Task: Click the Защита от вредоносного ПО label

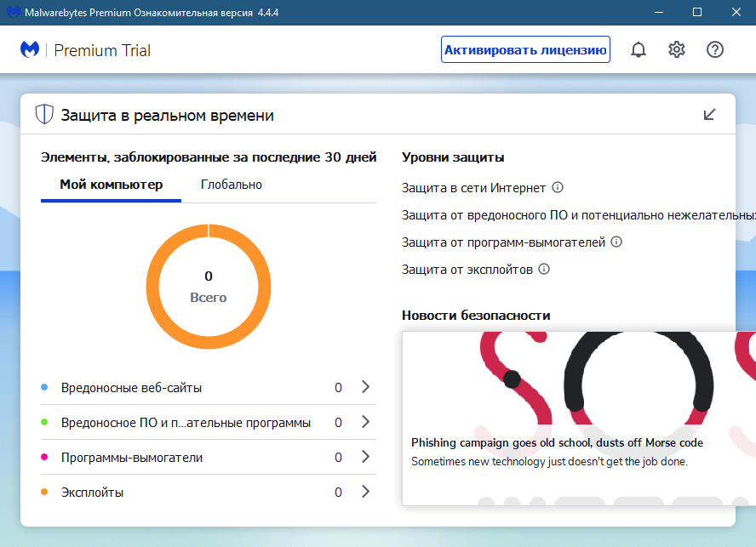Action: click(579, 215)
